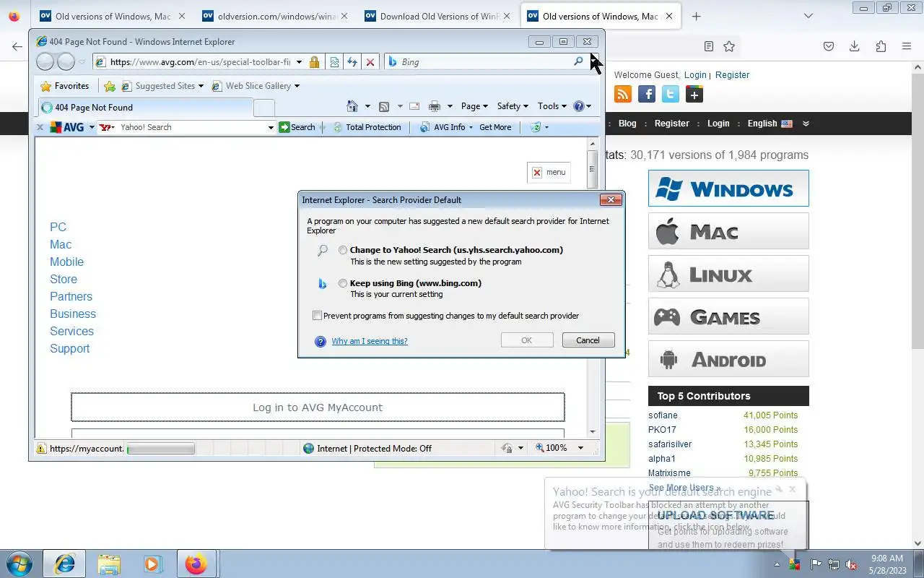Open the AVG logo dropdown arrow
Screen dimensions: 924x578
point(92,127)
